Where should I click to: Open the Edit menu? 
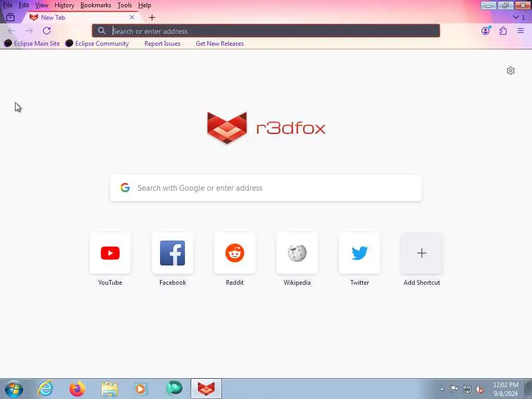(x=23, y=5)
